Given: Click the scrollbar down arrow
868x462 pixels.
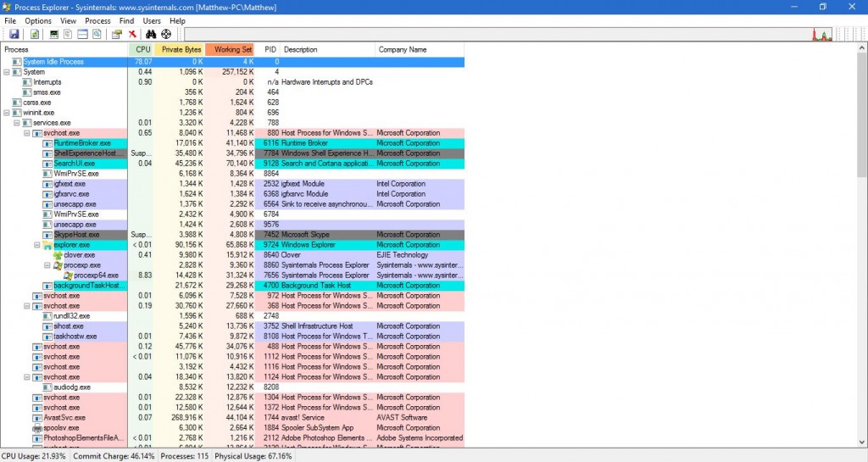Looking at the screenshot, I should [862, 442].
